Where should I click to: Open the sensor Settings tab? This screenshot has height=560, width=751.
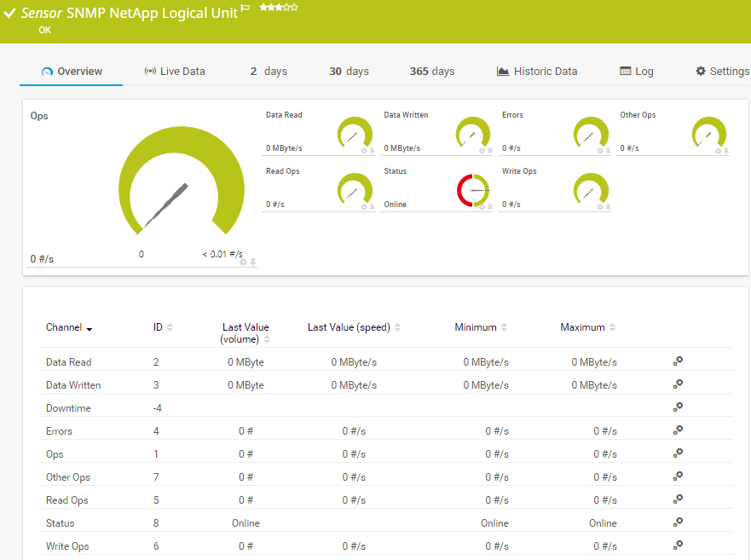(722, 72)
